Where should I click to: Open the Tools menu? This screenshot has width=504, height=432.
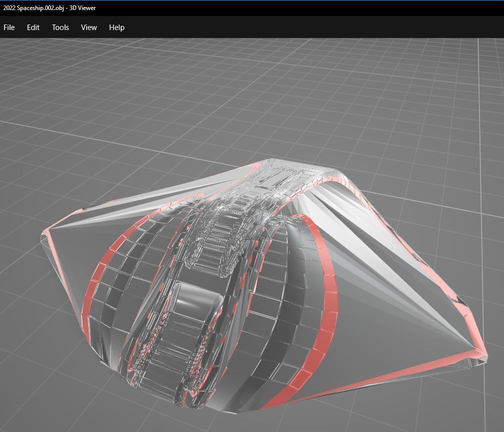(61, 28)
